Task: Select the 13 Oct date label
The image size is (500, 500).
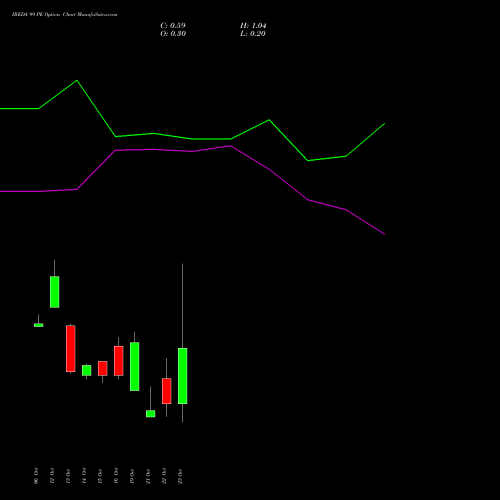Action: point(68,476)
